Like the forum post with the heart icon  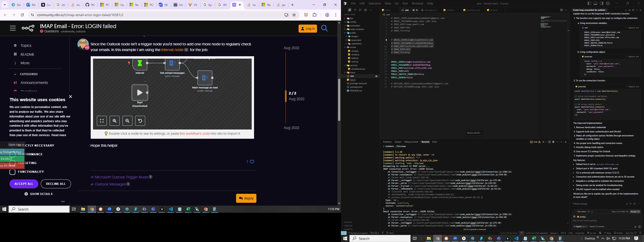[252, 162]
